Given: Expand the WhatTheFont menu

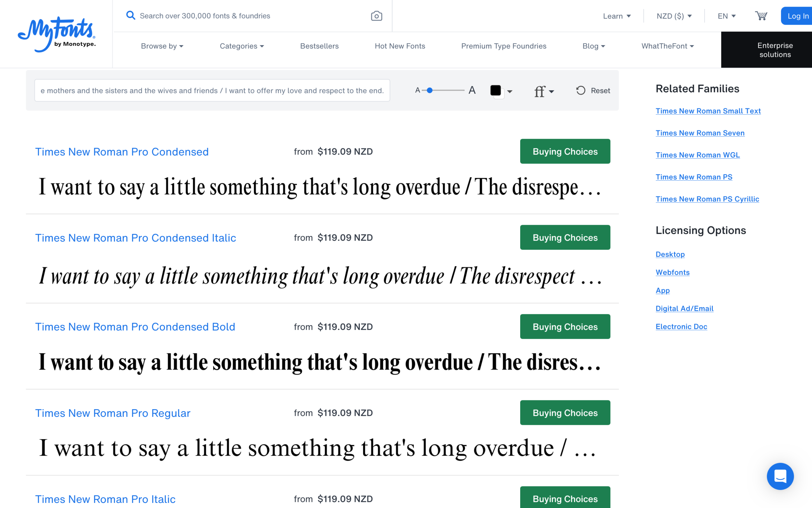Looking at the screenshot, I should (x=667, y=46).
